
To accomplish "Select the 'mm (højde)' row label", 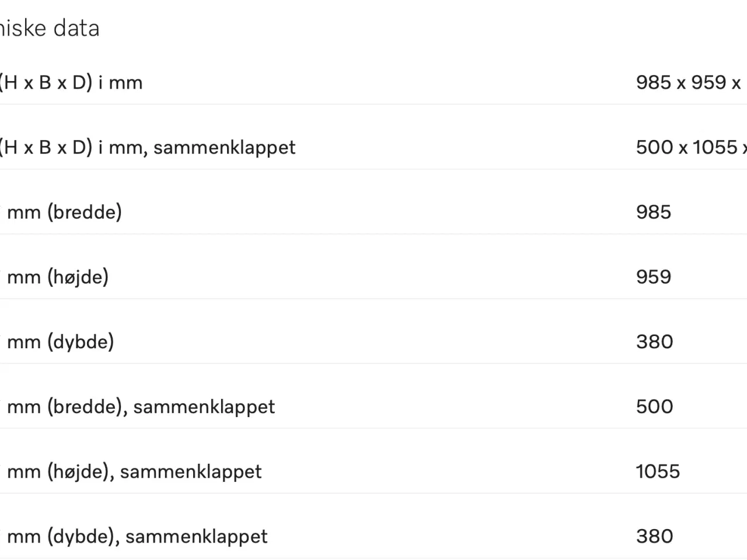I will click(x=58, y=276).
